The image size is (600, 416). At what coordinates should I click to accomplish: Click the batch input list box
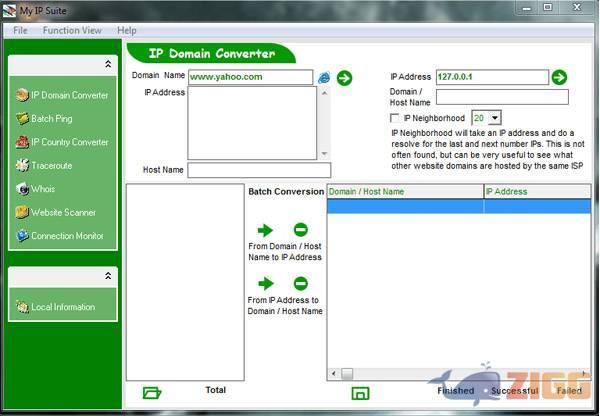(185, 282)
